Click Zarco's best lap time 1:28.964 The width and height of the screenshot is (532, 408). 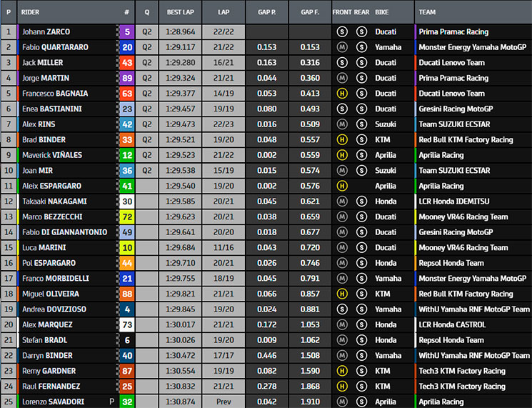pyautogui.click(x=181, y=32)
